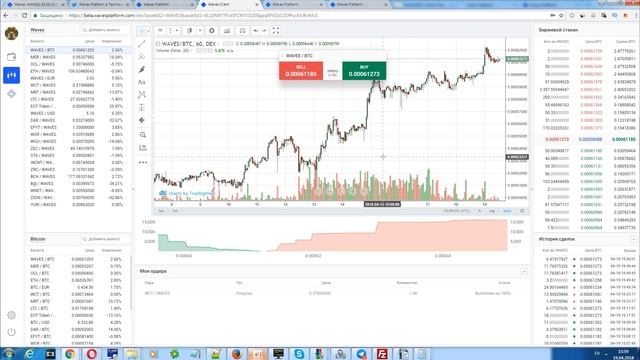Open FileZilla from Windows taskbar

[382, 354]
